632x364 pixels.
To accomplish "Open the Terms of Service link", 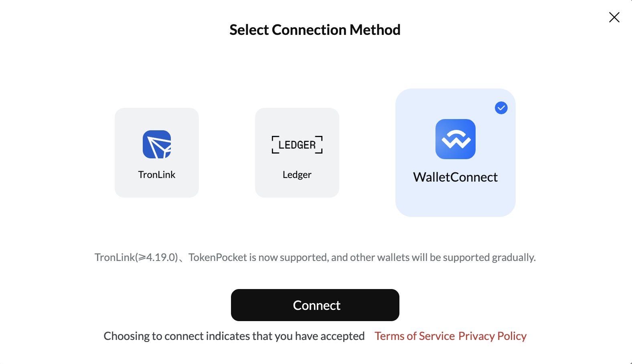I will click(x=415, y=336).
